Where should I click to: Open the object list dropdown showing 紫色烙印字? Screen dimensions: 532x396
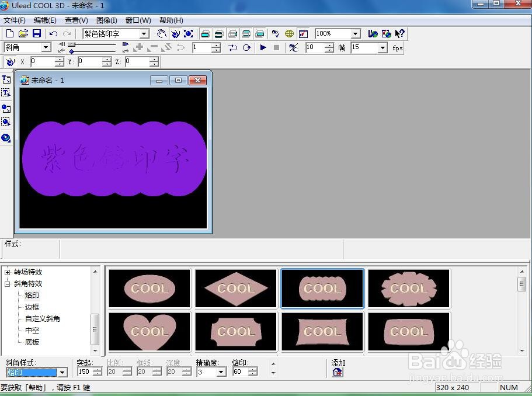coord(144,34)
